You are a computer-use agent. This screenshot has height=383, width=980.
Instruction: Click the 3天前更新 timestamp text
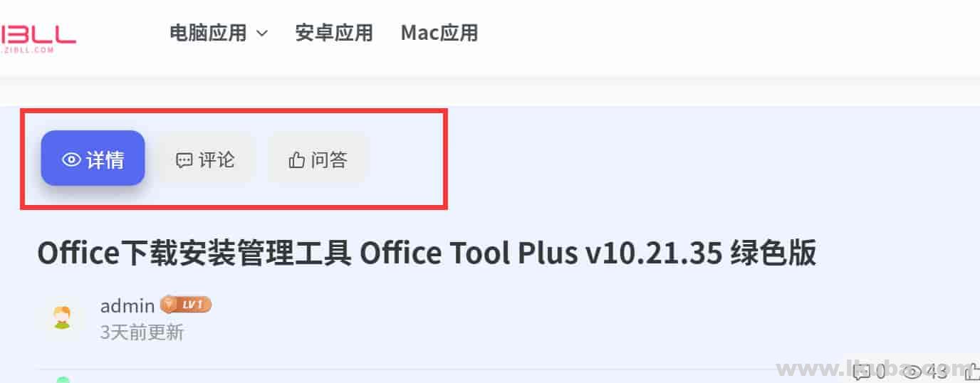pos(142,332)
